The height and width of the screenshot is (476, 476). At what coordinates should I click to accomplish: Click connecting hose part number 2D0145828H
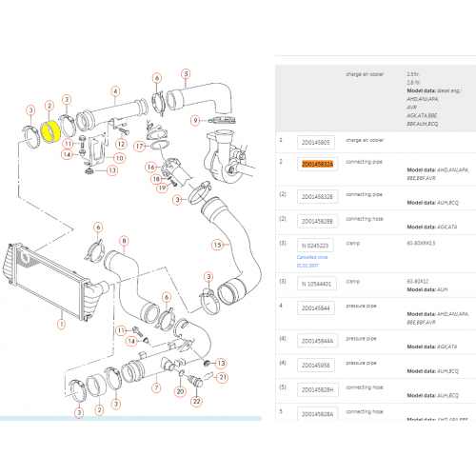click(x=318, y=389)
